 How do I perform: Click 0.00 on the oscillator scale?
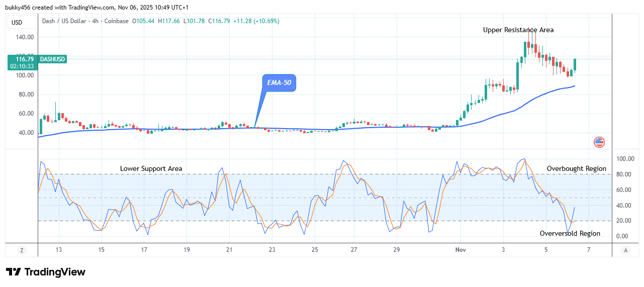622,236
